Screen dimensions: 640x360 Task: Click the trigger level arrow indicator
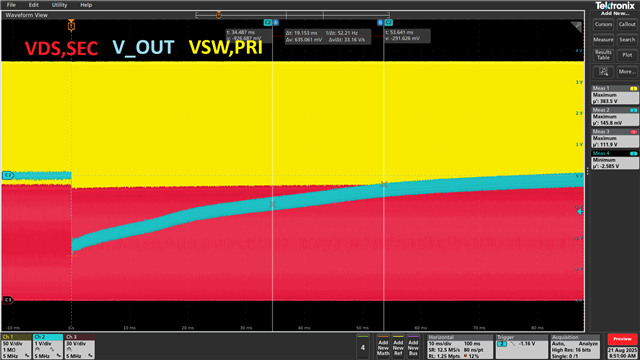pyautogui.click(x=580, y=211)
